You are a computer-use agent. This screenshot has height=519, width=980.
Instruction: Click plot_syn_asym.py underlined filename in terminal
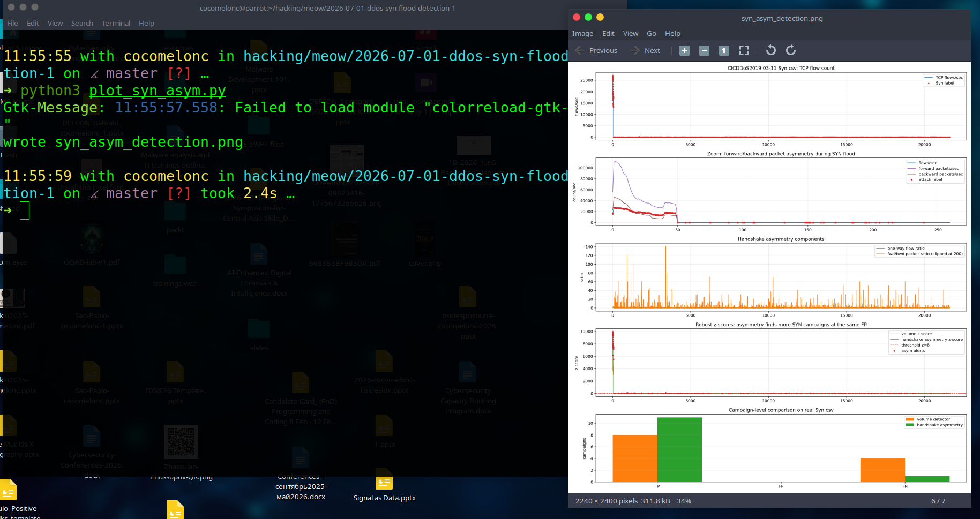pyautogui.click(x=158, y=91)
